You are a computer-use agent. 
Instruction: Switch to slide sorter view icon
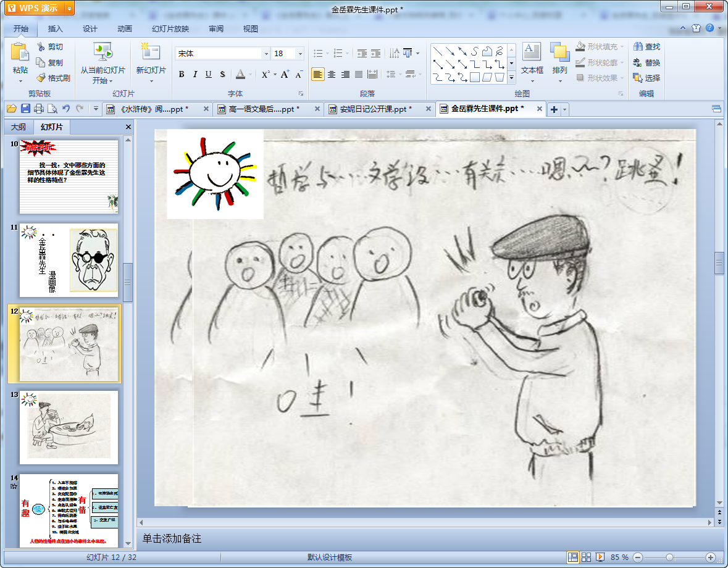[x=587, y=558]
